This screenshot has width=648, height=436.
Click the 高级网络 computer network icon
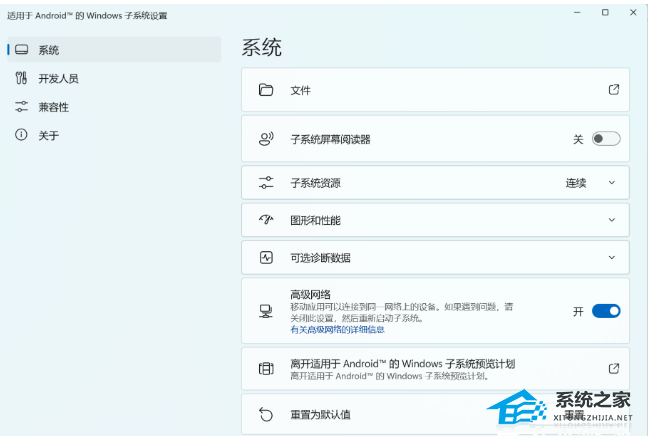[x=266, y=311]
